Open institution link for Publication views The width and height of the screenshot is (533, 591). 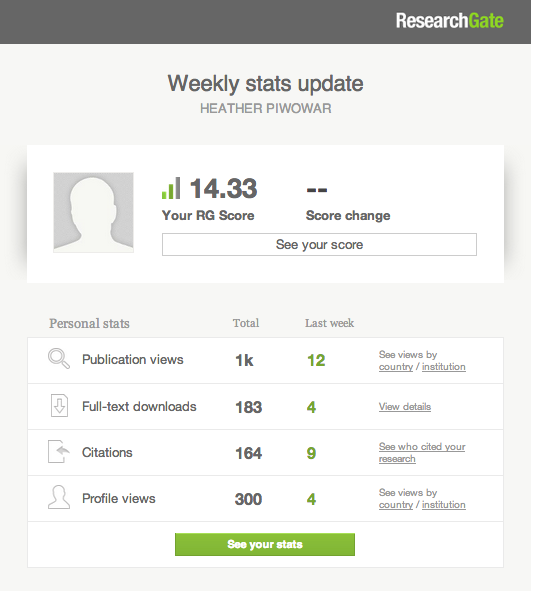[444, 367]
